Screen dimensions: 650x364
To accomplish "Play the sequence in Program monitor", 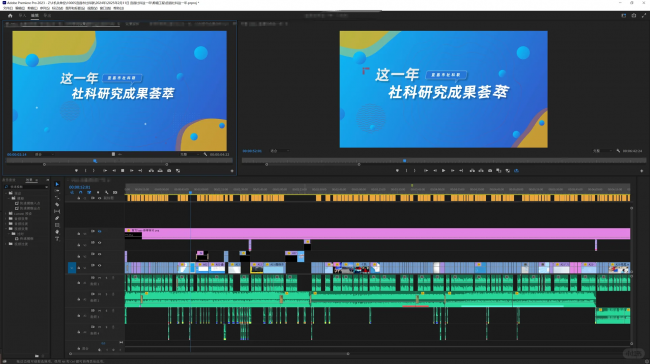I will pos(444,170).
